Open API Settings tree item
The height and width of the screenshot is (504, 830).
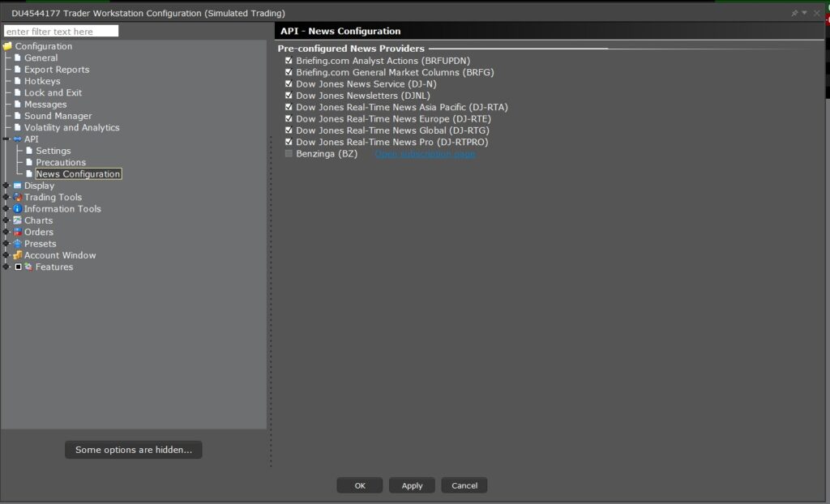tap(53, 151)
